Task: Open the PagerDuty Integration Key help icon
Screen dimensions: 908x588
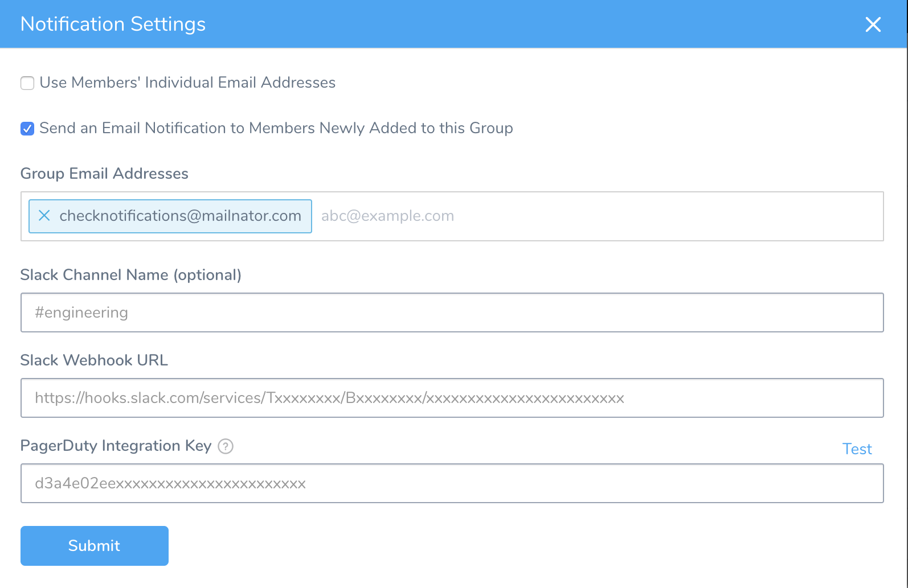Action: [226, 446]
